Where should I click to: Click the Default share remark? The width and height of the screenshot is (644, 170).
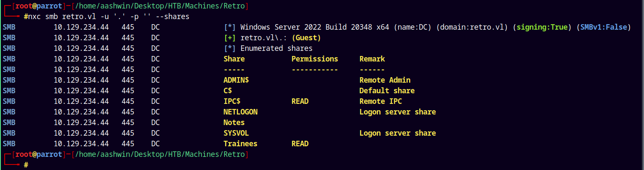(387, 91)
